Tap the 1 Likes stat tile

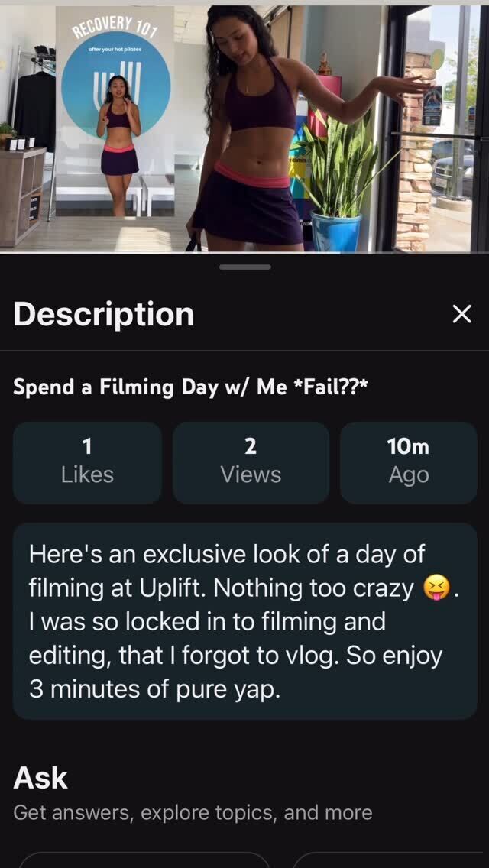pyautogui.click(x=87, y=462)
